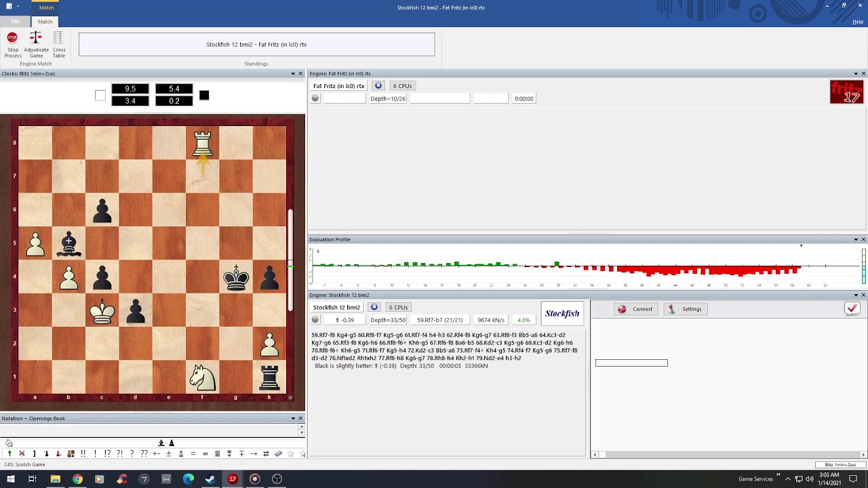868x488 pixels.
Task: Select the Match ribbon tab
Action: click(45, 22)
